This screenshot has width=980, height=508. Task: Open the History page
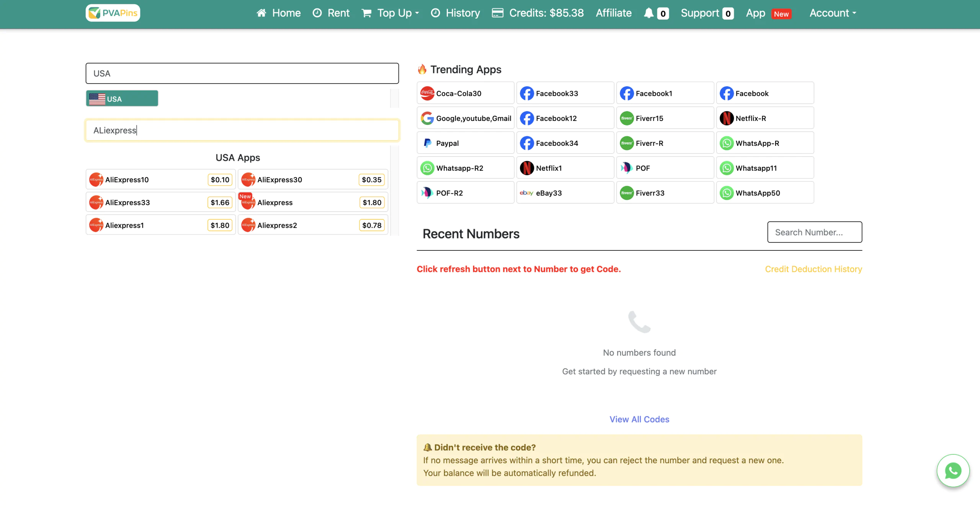click(x=456, y=13)
